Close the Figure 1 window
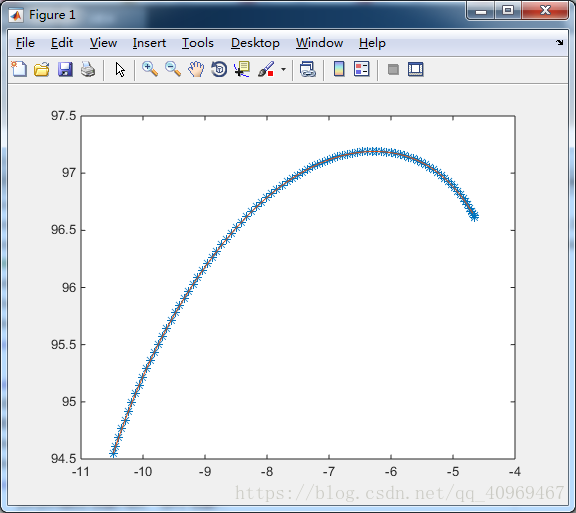576x513 pixels. pos(546,10)
